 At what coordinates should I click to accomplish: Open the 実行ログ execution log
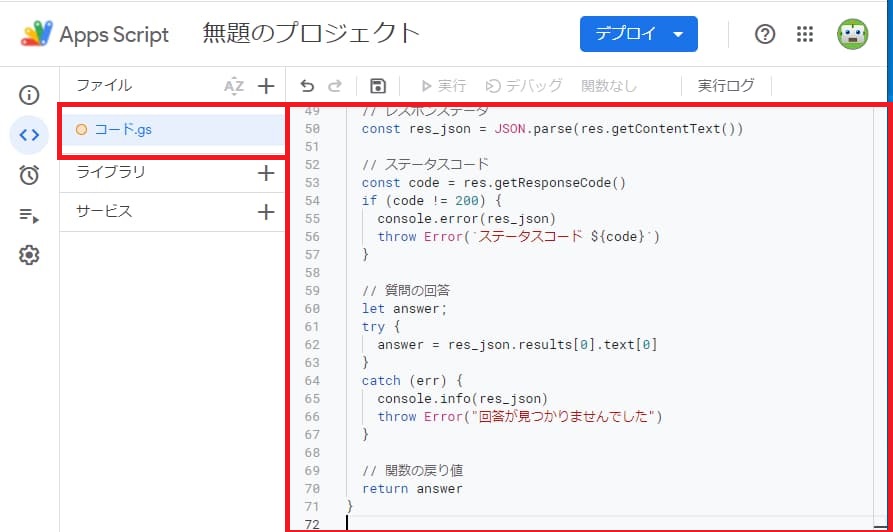pos(726,86)
